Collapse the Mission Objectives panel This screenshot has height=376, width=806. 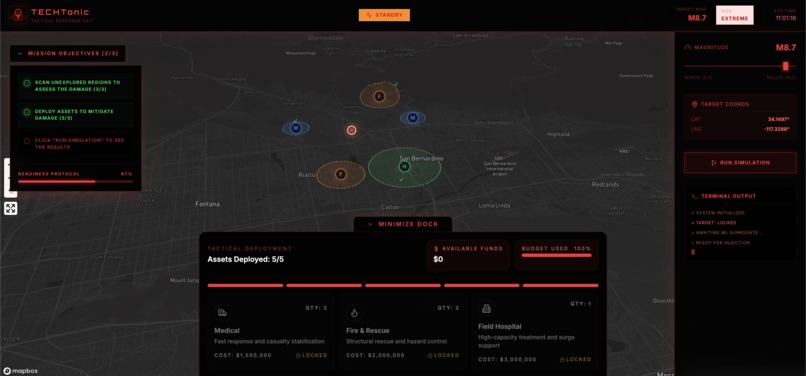tap(68, 53)
